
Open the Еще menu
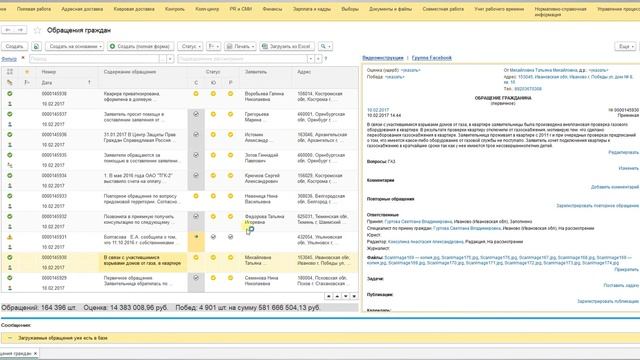(x=625, y=47)
